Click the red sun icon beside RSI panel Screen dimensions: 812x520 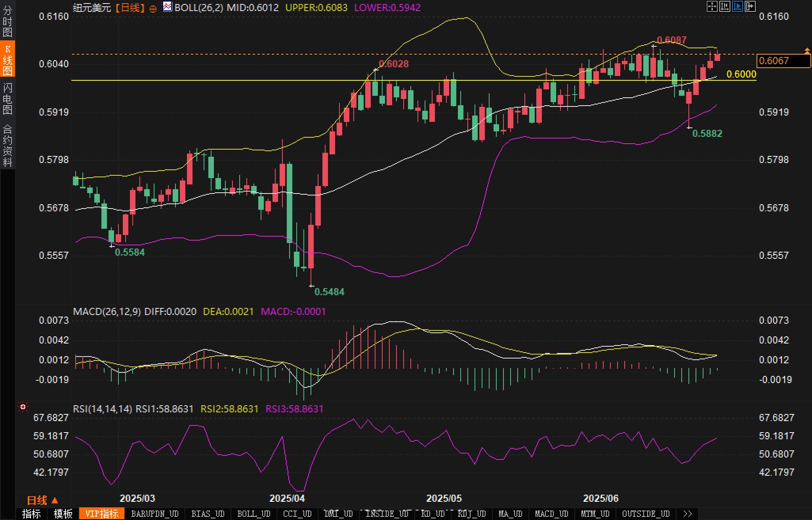(23, 407)
